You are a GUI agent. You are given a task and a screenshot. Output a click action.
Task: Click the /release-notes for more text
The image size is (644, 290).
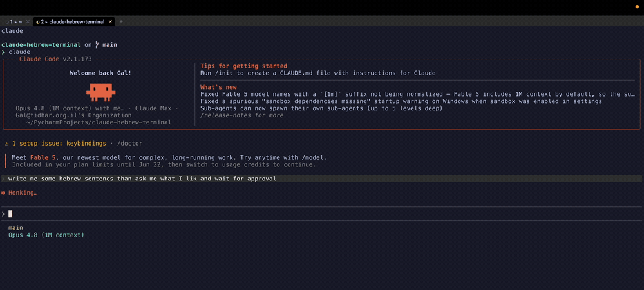click(242, 115)
